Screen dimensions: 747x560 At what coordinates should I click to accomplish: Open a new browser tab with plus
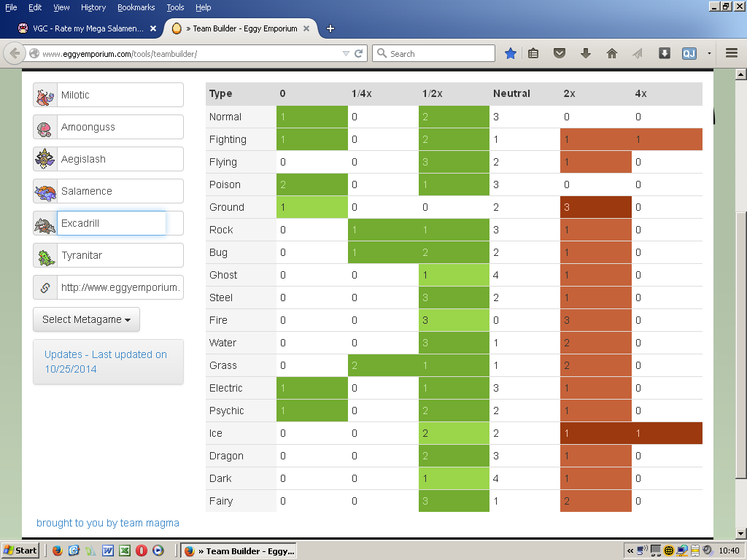pyautogui.click(x=330, y=28)
